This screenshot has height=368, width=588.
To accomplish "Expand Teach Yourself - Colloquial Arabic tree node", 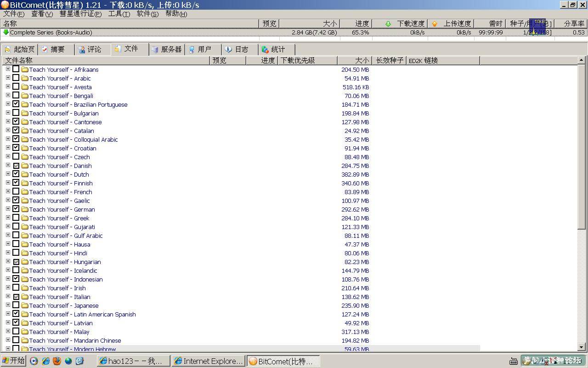I will coord(8,139).
